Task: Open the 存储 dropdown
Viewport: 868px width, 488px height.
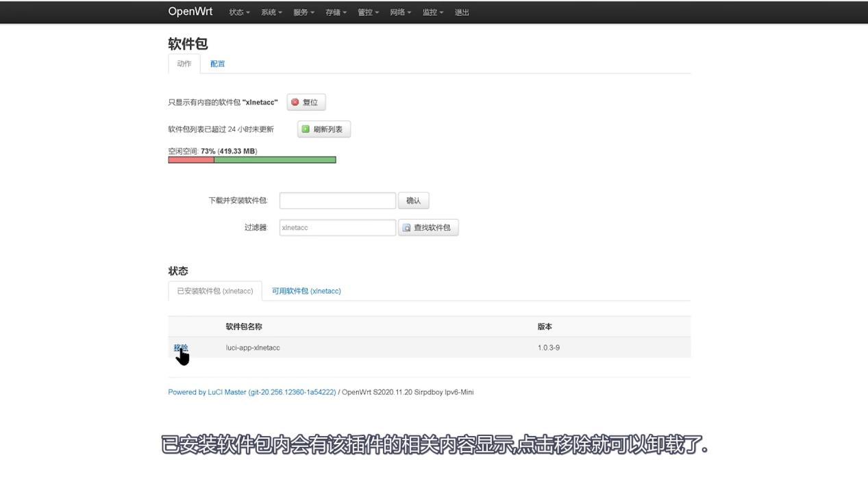Action: coord(335,12)
